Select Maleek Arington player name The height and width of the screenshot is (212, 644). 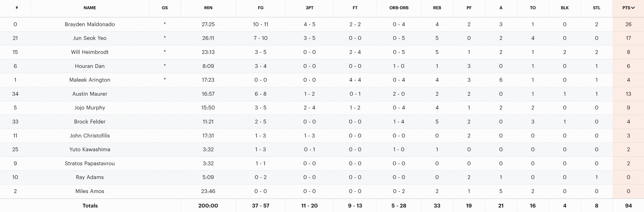(x=90, y=80)
